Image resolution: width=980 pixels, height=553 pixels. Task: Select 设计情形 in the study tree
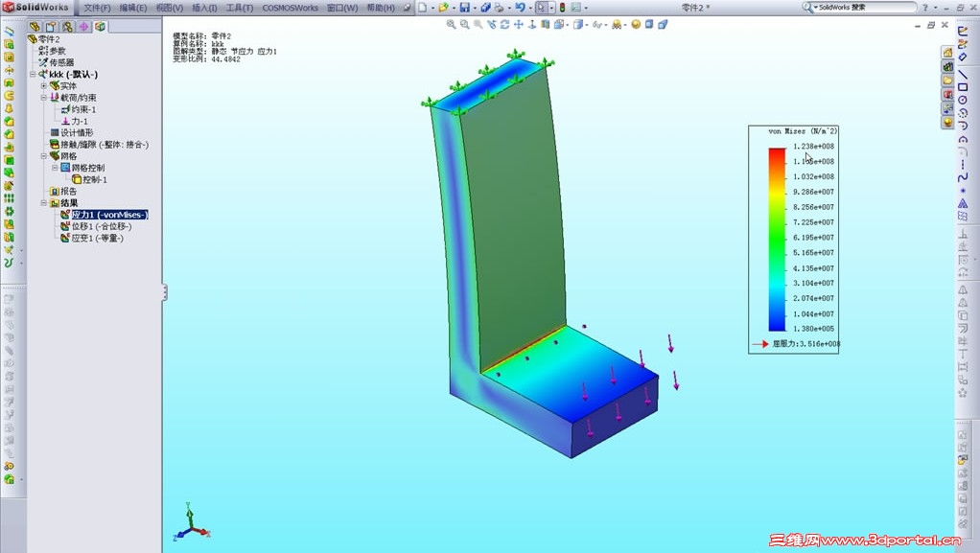(71, 132)
